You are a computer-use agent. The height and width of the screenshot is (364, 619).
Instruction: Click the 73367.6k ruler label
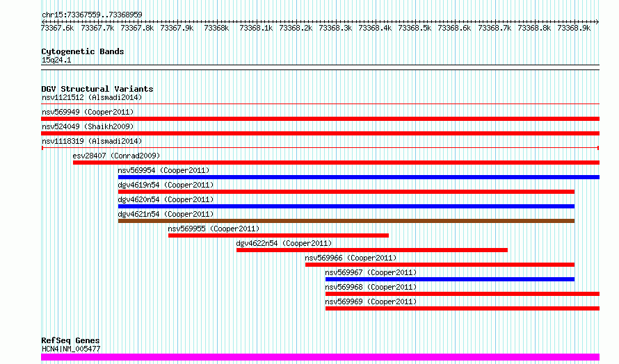click(x=58, y=28)
